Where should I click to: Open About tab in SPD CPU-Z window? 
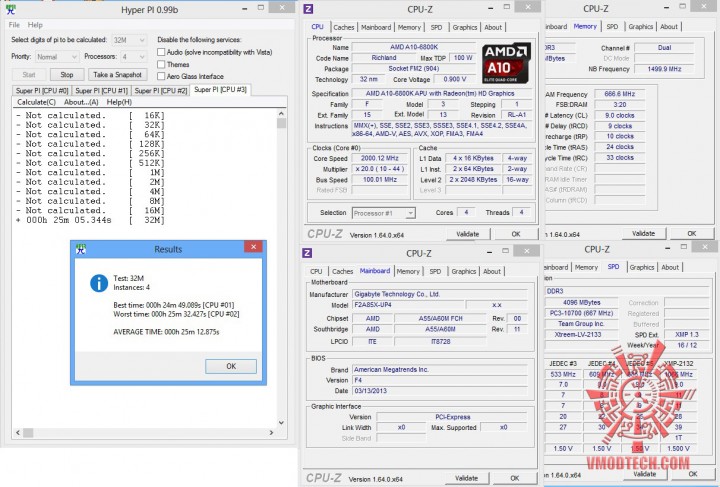point(670,268)
